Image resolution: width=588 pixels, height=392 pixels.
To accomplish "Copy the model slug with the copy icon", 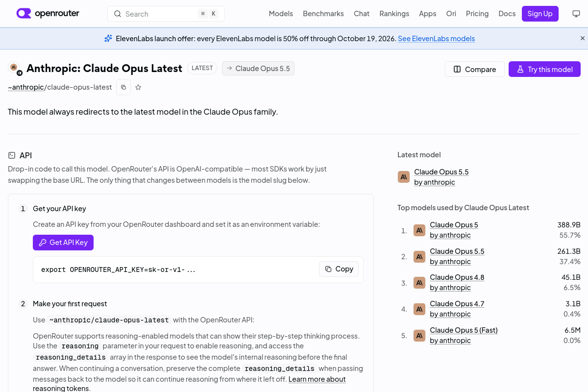I will [123, 87].
